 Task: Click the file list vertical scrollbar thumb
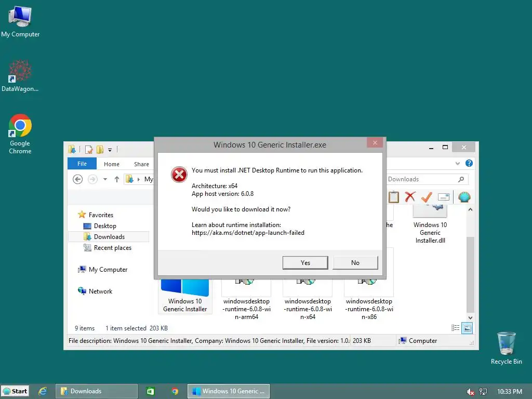coord(470,274)
